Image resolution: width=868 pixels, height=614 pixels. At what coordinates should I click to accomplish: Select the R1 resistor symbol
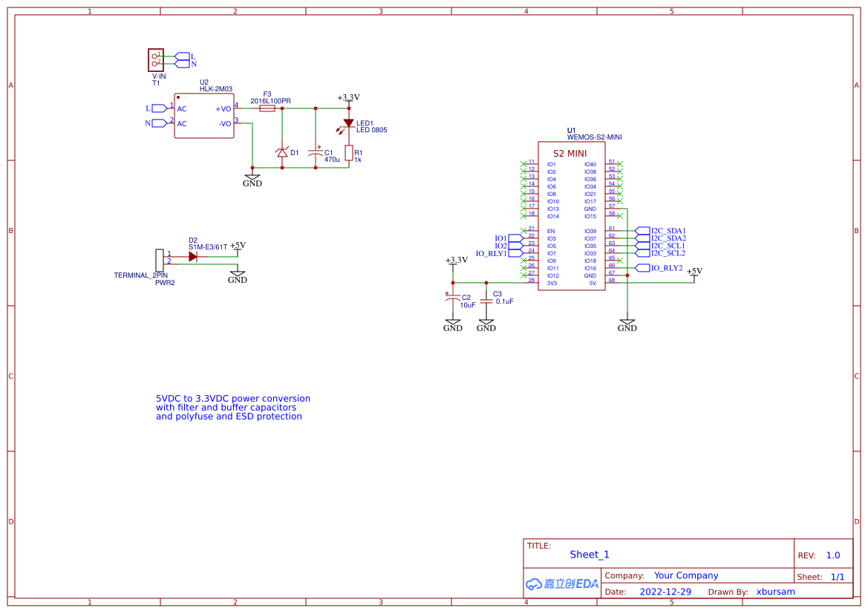point(349,153)
